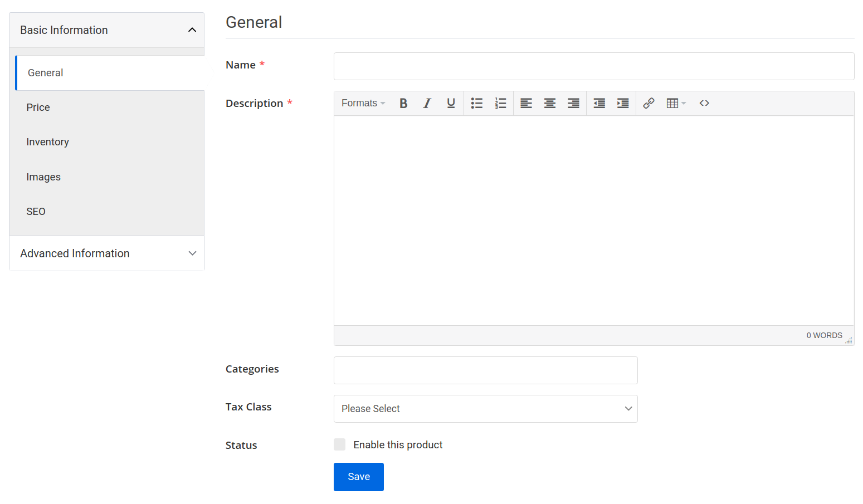
Task: Toggle underline formatting
Action: click(x=451, y=103)
